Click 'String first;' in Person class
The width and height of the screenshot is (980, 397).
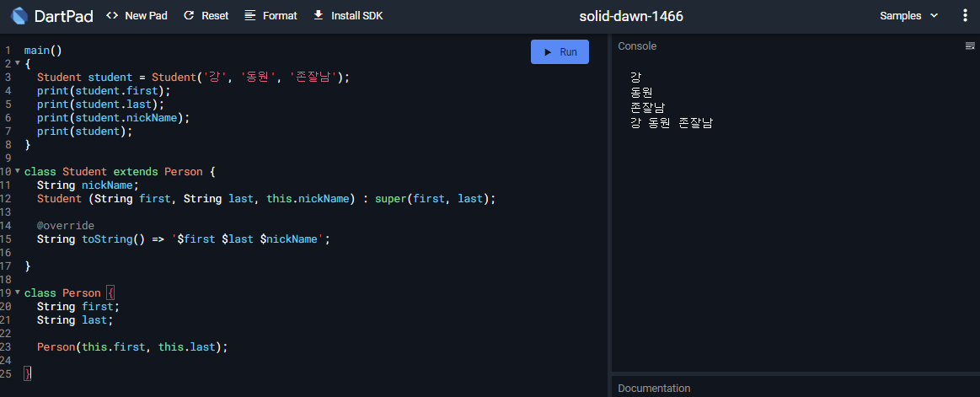pyautogui.click(x=78, y=306)
